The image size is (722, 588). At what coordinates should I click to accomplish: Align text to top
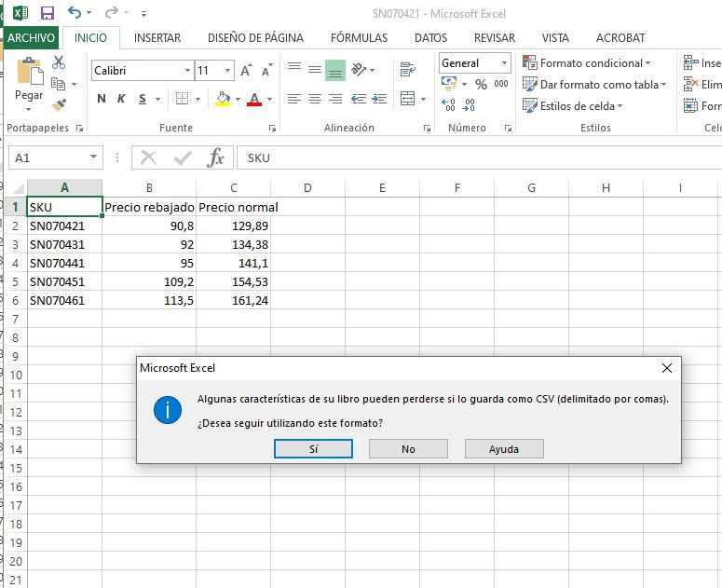[x=294, y=70]
